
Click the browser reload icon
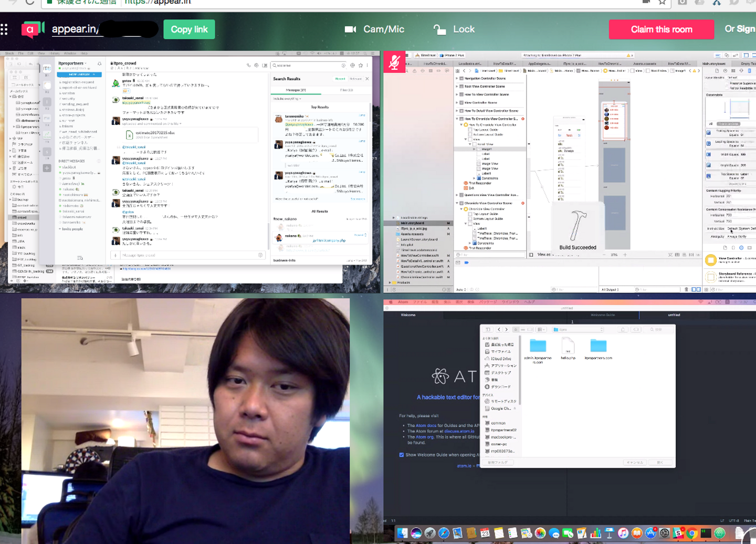(x=30, y=2)
